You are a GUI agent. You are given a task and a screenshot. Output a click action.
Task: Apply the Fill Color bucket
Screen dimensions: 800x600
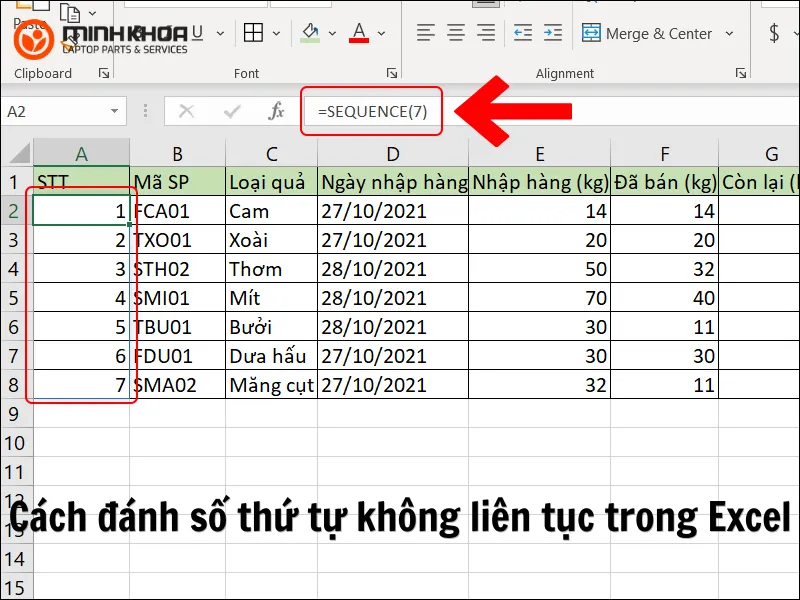(x=310, y=33)
